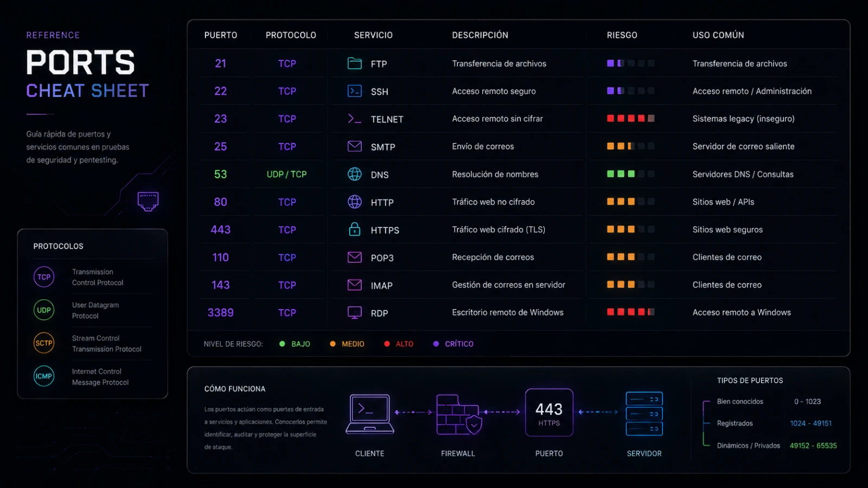Viewport: 868px width, 488px height.
Task: Click the 'Bien conocidos' port type
Action: pos(740,401)
